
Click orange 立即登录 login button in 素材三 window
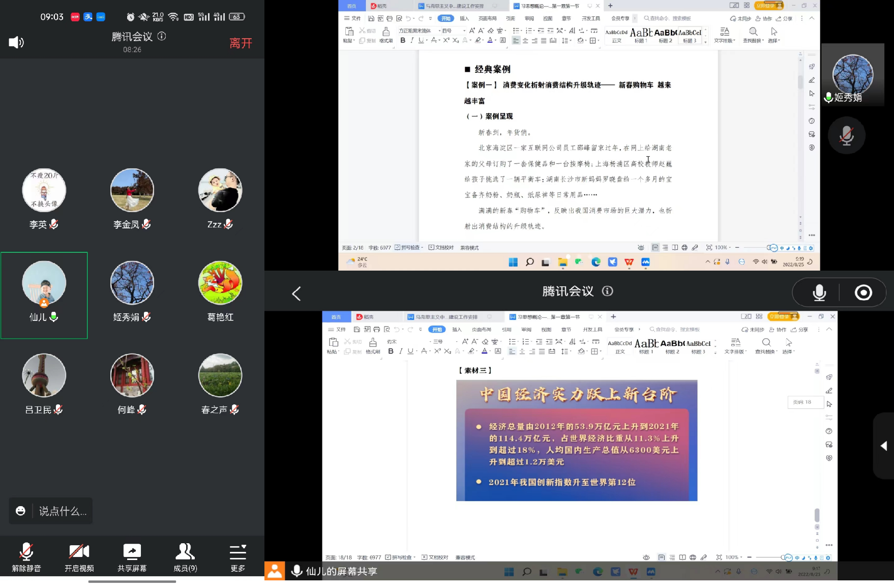coord(783,316)
